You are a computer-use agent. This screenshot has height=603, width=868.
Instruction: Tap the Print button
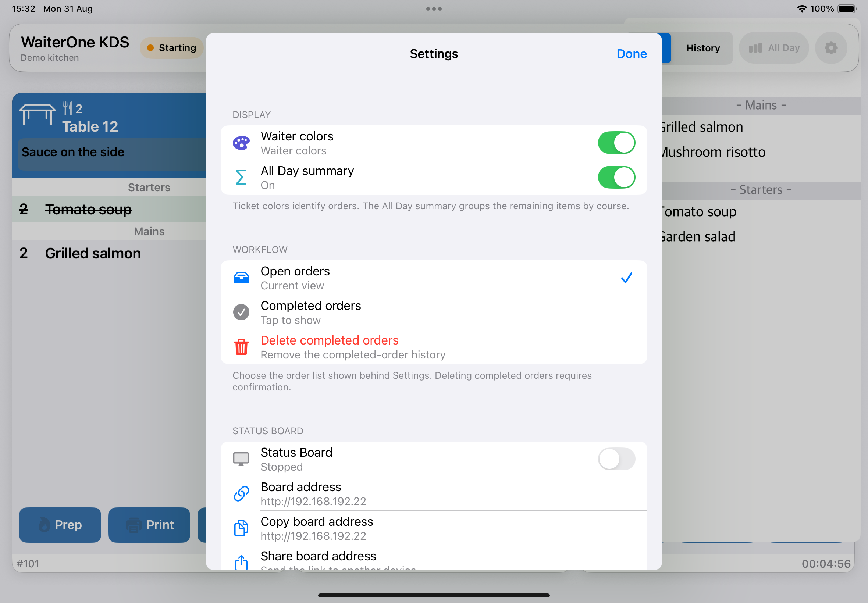pos(149,525)
